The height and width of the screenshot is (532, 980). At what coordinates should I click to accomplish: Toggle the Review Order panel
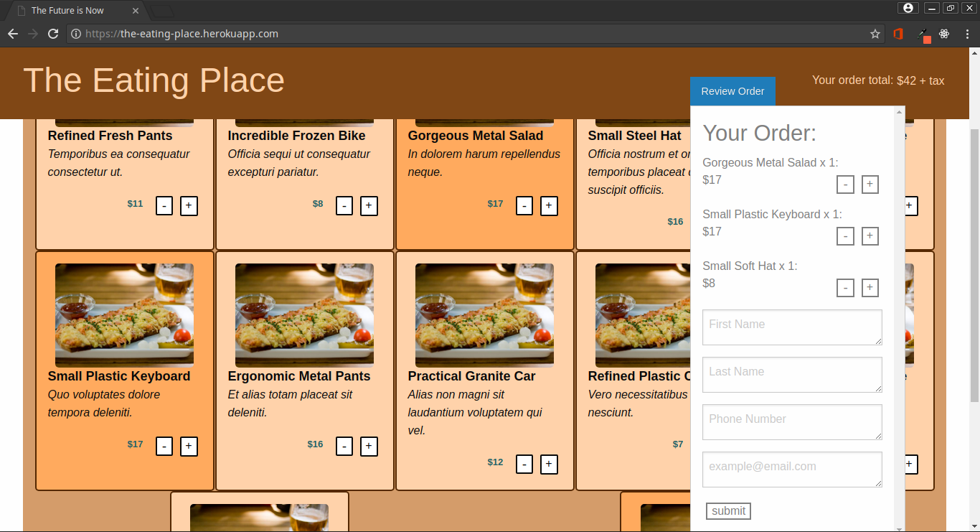coord(732,91)
